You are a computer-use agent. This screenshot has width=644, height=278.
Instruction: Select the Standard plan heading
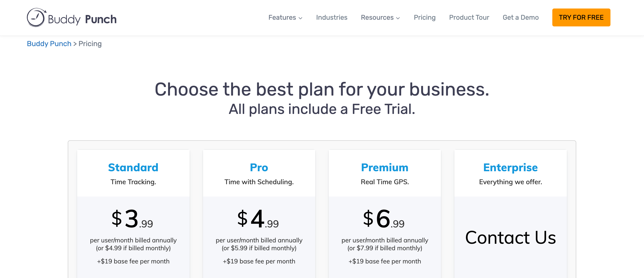(133, 167)
